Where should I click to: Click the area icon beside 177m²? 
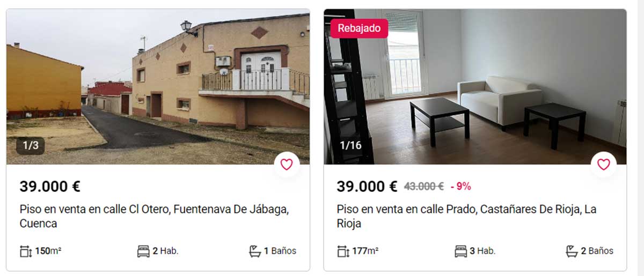click(x=343, y=251)
